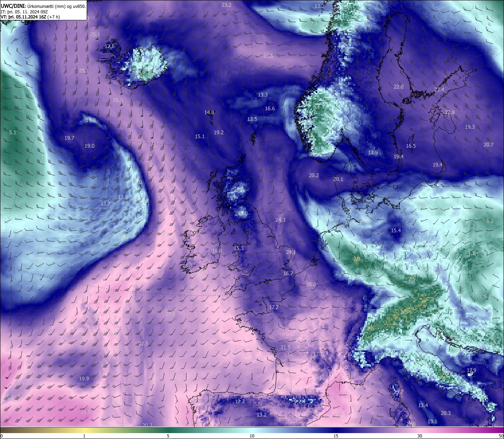Click the 17.9 value over the Adriatic
504x439 pixels.
click(471, 370)
